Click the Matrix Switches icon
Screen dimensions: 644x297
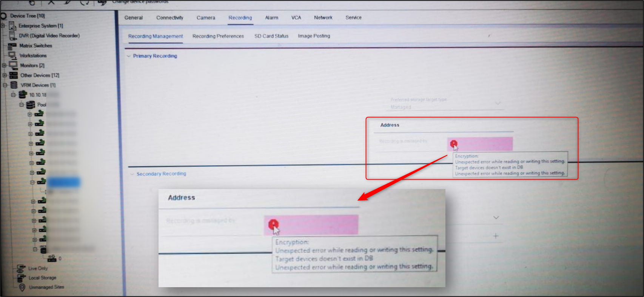click(12, 46)
